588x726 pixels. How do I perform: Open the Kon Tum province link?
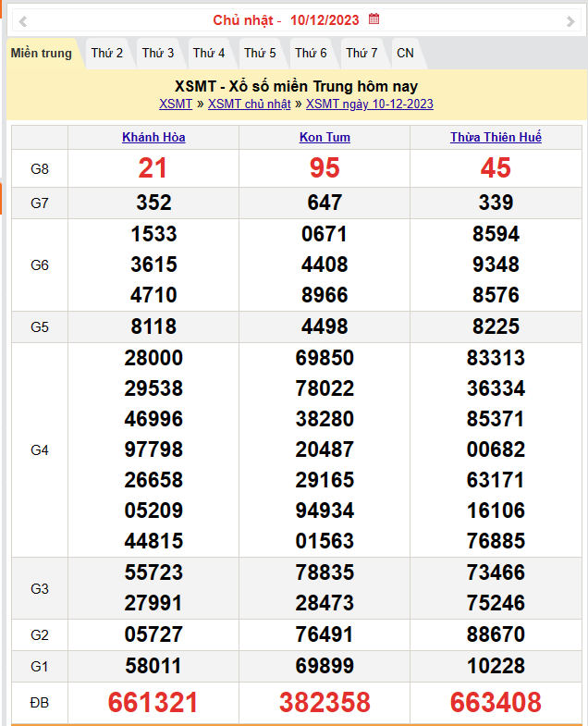tap(325, 138)
